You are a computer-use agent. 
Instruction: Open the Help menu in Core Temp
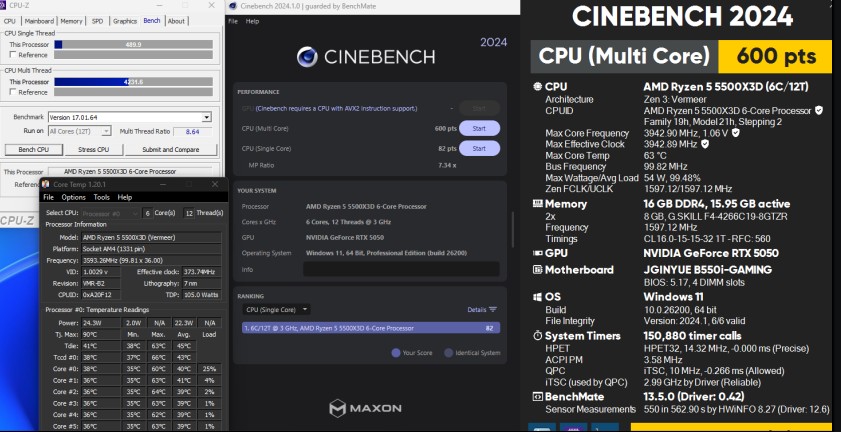pos(124,197)
